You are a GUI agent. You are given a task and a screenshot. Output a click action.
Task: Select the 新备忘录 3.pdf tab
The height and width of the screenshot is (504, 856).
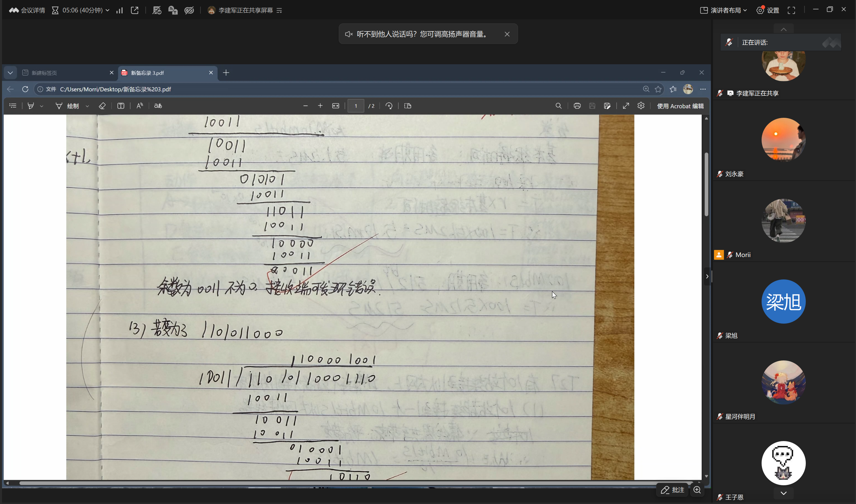click(x=168, y=73)
